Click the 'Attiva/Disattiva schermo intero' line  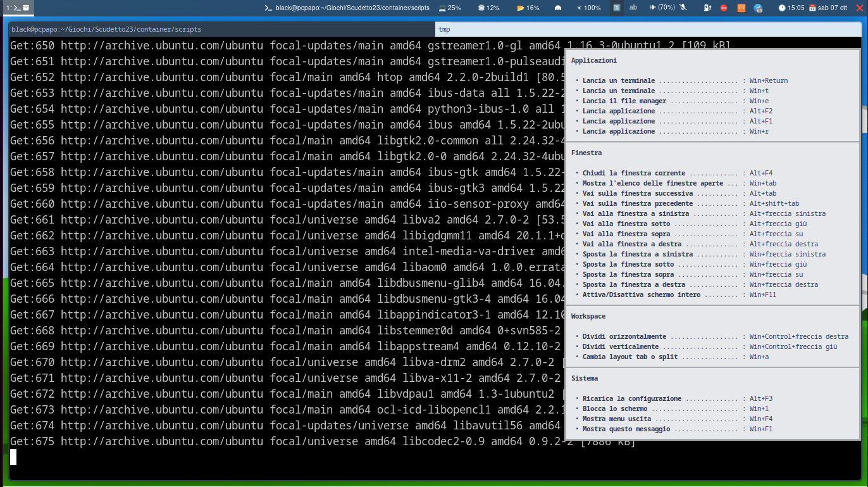[x=676, y=295]
